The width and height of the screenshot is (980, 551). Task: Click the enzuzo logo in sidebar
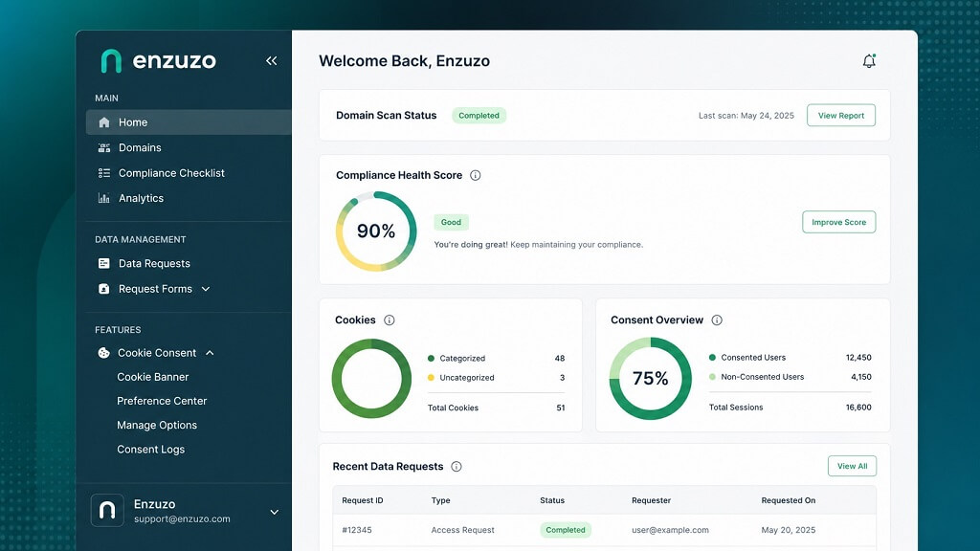(159, 60)
